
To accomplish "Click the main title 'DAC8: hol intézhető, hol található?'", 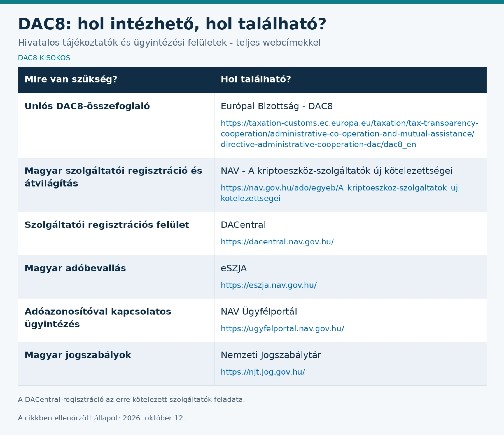I will pos(172,24).
